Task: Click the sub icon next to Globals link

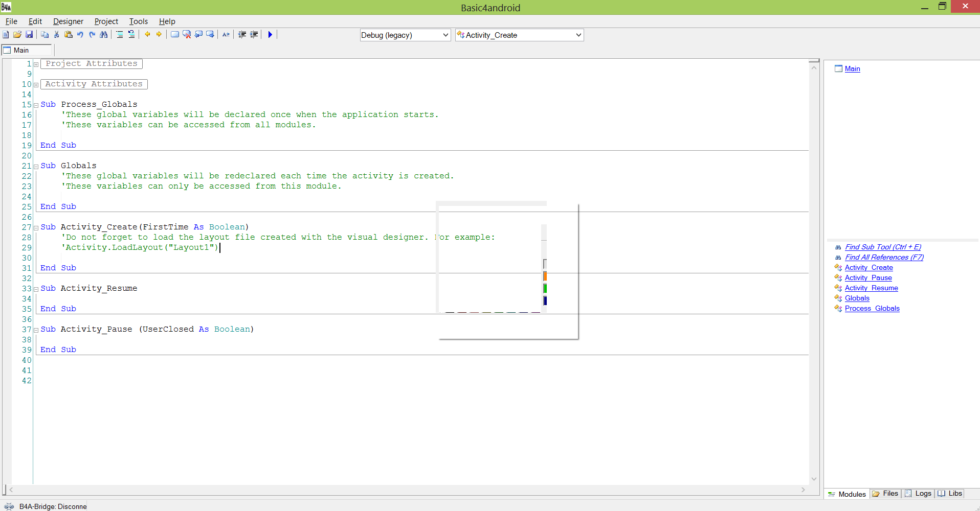Action: click(838, 298)
